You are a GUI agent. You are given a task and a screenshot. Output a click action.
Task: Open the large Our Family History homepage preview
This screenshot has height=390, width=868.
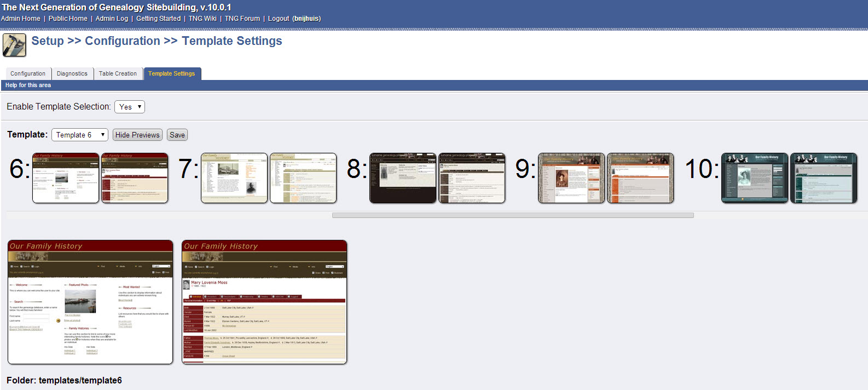point(90,302)
